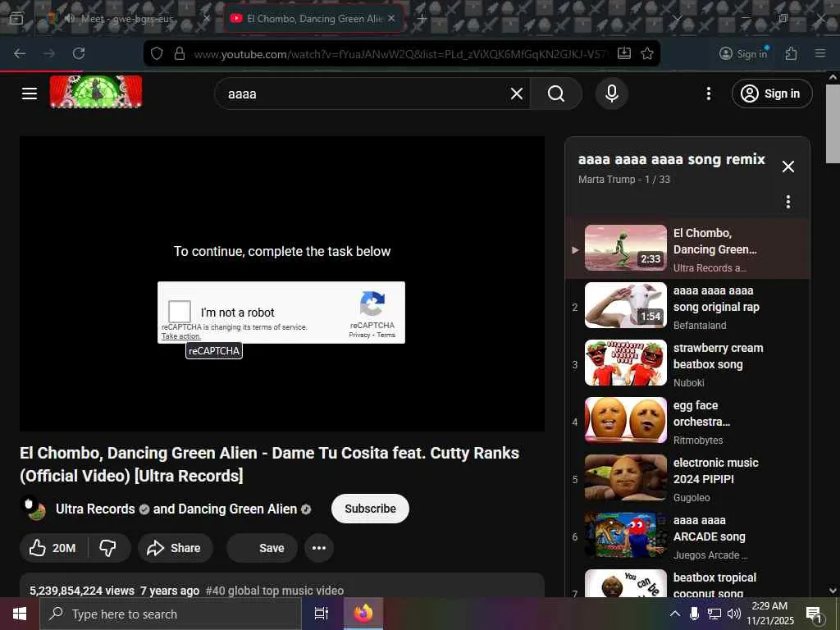This screenshot has width=840, height=630.
Task: Open a new browser tab
Action: pos(422,19)
